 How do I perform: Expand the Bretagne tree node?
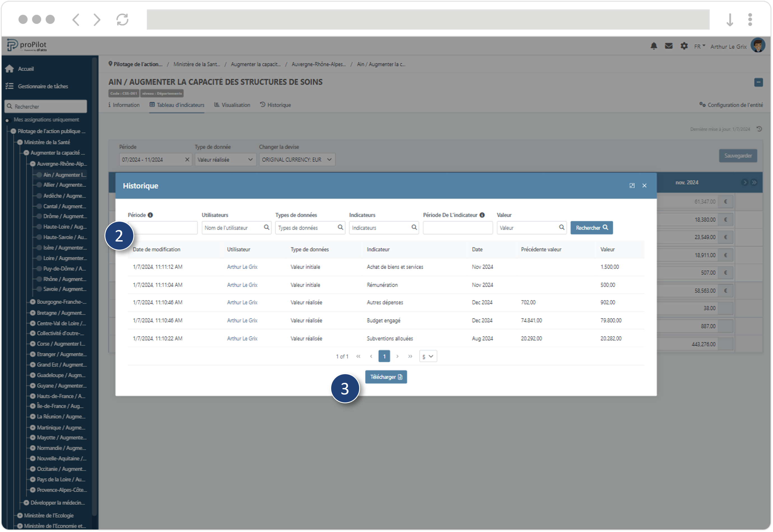pos(33,313)
